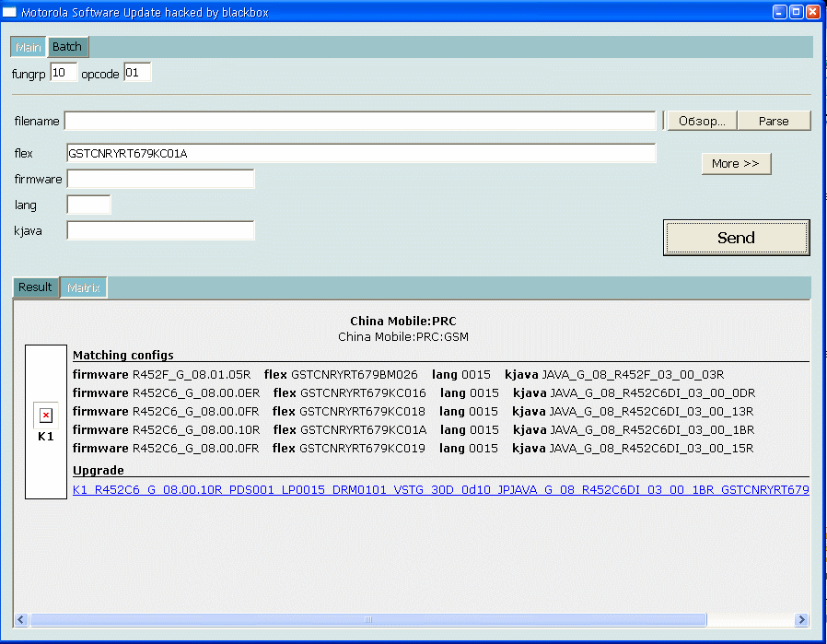Image resolution: width=827 pixels, height=644 pixels.
Task: Click the Matching configs heading
Action: tap(122, 355)
